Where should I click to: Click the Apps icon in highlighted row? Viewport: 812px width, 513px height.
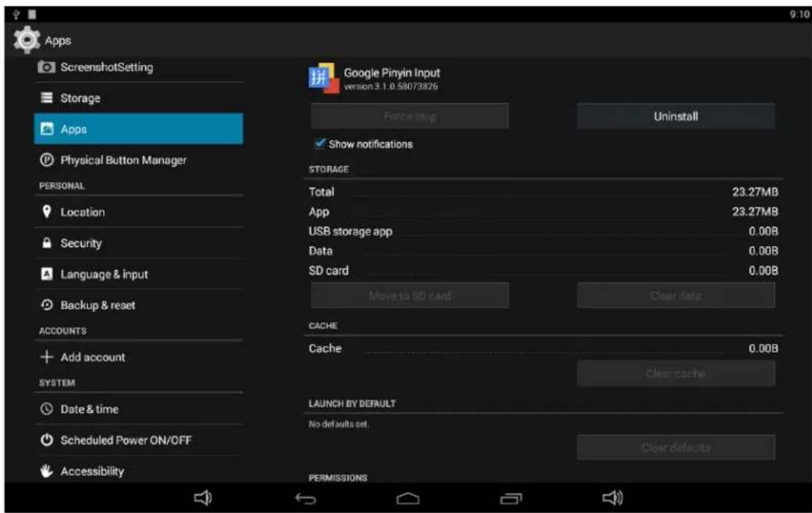46,129
